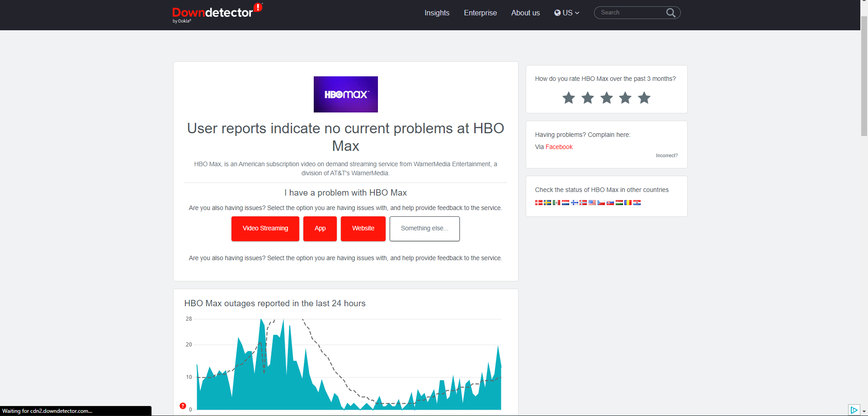The height and width of the screenshot is (416, 868).
Task: Click the page vertical scrollbar thumb
Action: [864, 76]
